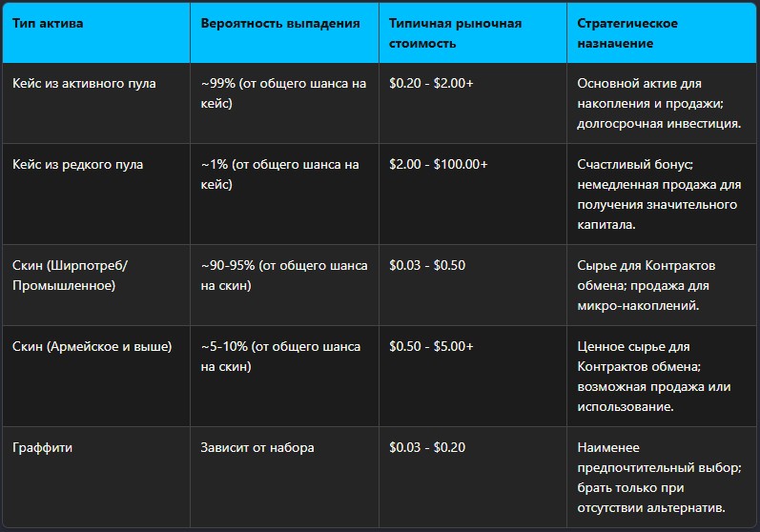Select the '~99% (от общего шанса на кейс)' cell
Viewport: 760px width, 532px height.
coord(284,103)
